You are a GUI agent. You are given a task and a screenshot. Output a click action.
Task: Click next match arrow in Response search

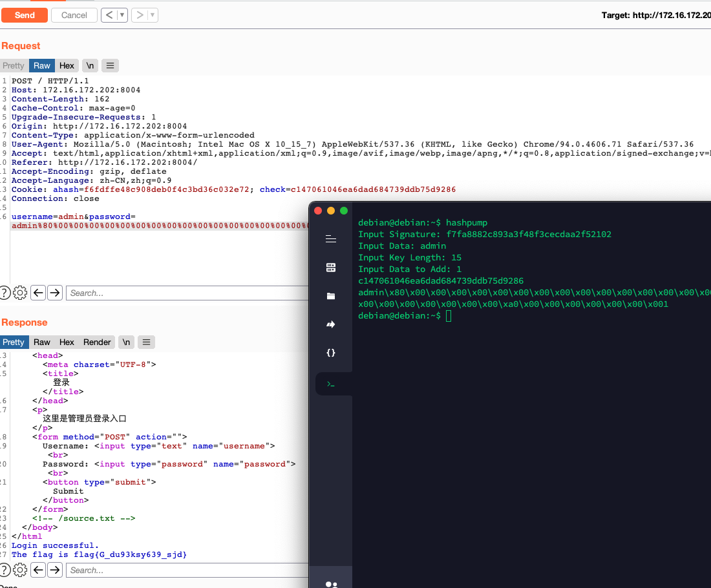click(x=55, y=570)
